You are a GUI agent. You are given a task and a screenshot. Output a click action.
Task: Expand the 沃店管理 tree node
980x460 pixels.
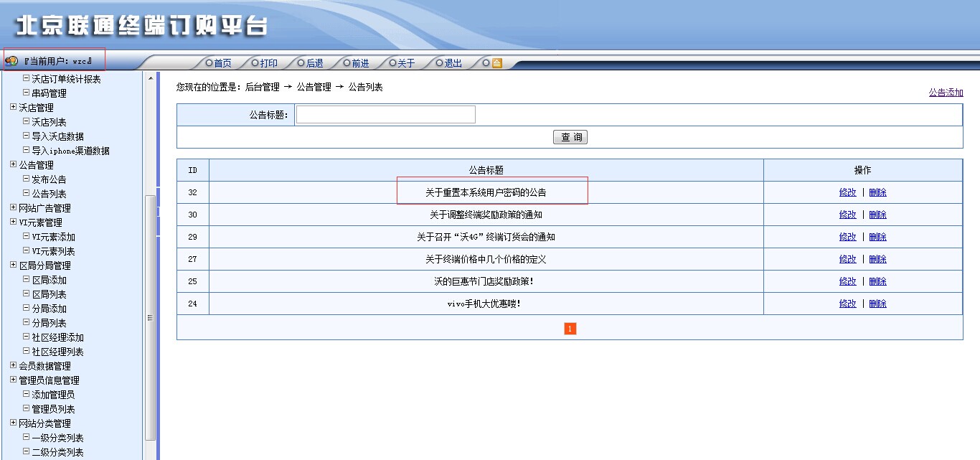click(x=14, y=107)
